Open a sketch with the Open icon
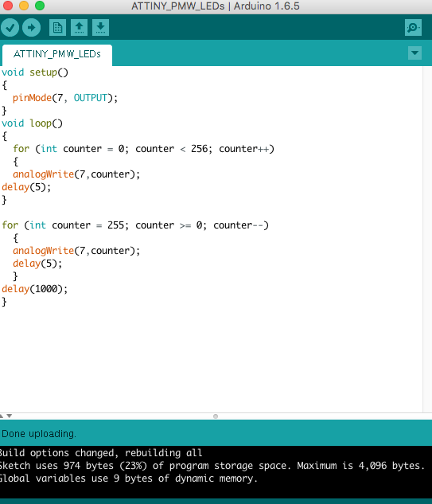The width and height of the screenshot is (432, 504). (x=79, y=28)
